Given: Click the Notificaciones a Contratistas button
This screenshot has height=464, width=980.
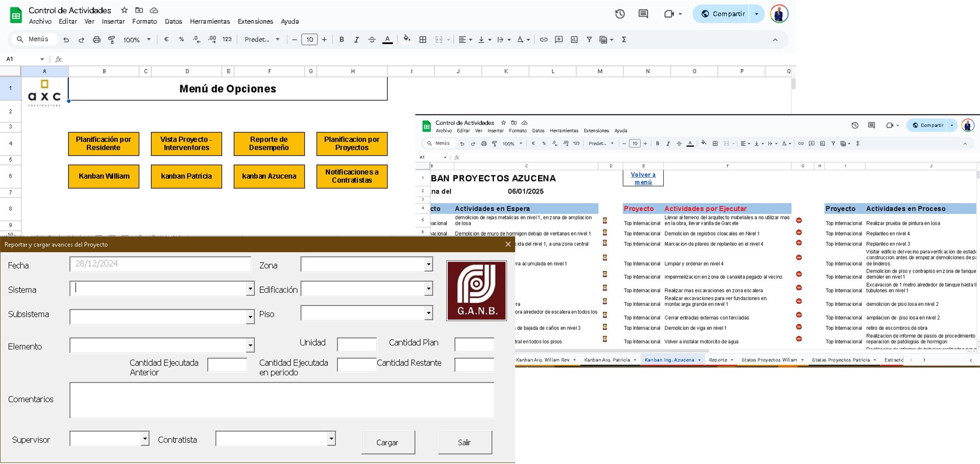Looking at the screenshot, I should (x=352, y=176).
